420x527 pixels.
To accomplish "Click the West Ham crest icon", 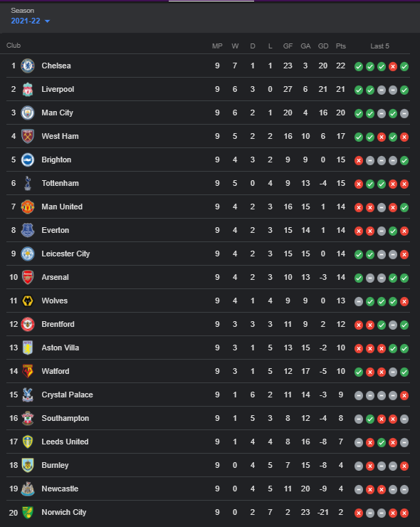I will (28, 137).
